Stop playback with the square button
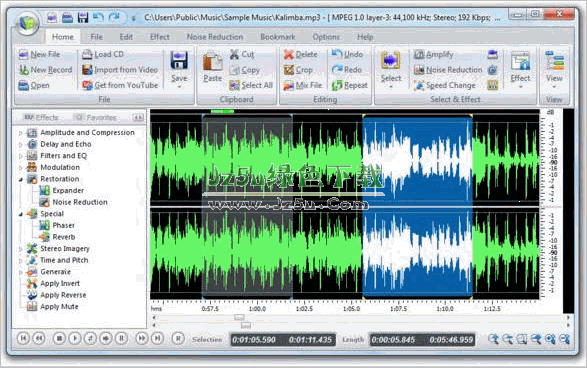 pyautogui.click(x=59, y=338)
